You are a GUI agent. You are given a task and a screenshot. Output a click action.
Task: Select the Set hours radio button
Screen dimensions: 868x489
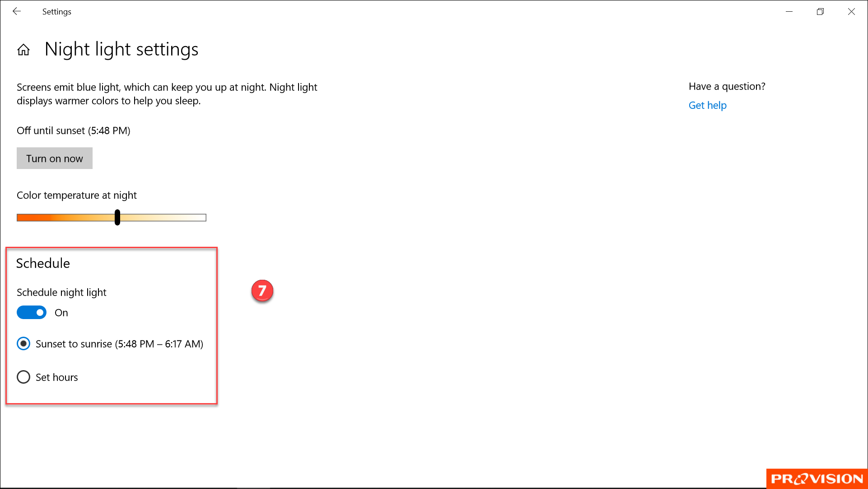pos(23,377)
